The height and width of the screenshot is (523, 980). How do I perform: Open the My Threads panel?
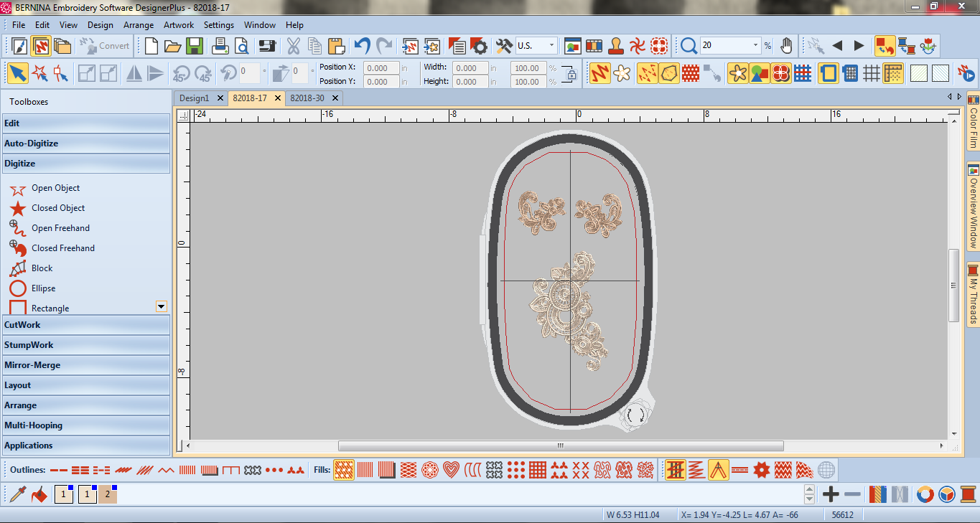(973, 294)
